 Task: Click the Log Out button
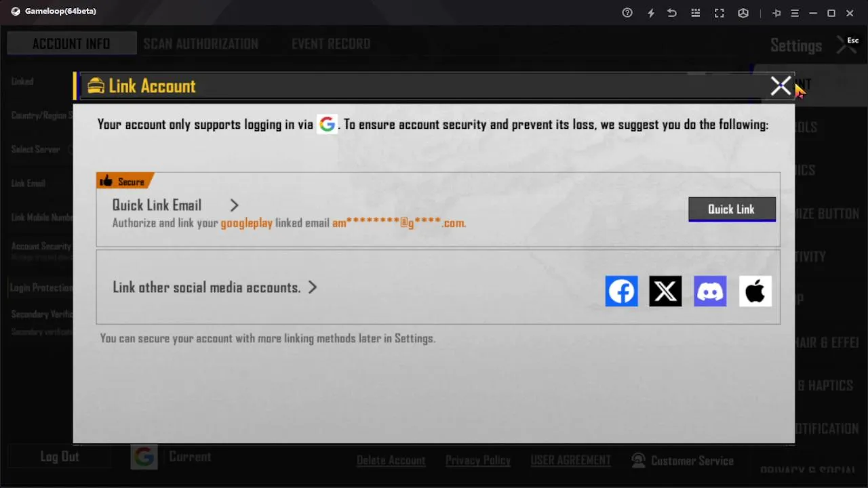[60, 457]
